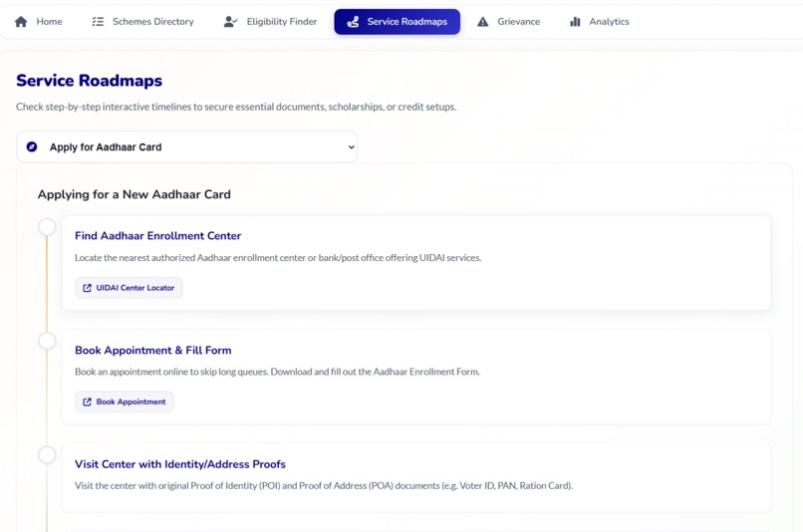Image resolution: width=803 pixels, height=532 pixels.
Task: Expand the roadmap selector chevron arrow
Action: pyautogui.click(x=352, y=147)
